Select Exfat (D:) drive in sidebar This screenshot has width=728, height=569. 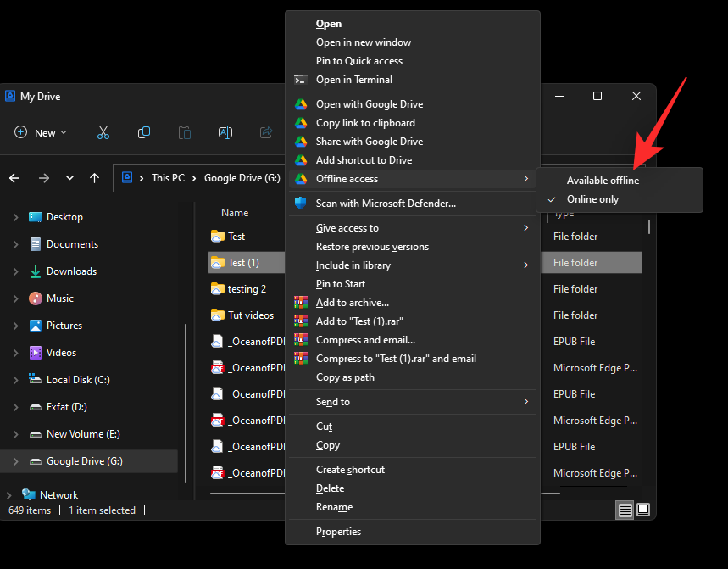pos(66,407)
